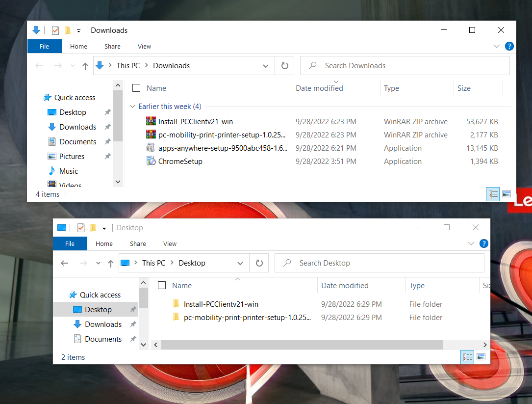Collapse the Earlier this week group
This screenshot has height=404, width=532.
point(133,107)
